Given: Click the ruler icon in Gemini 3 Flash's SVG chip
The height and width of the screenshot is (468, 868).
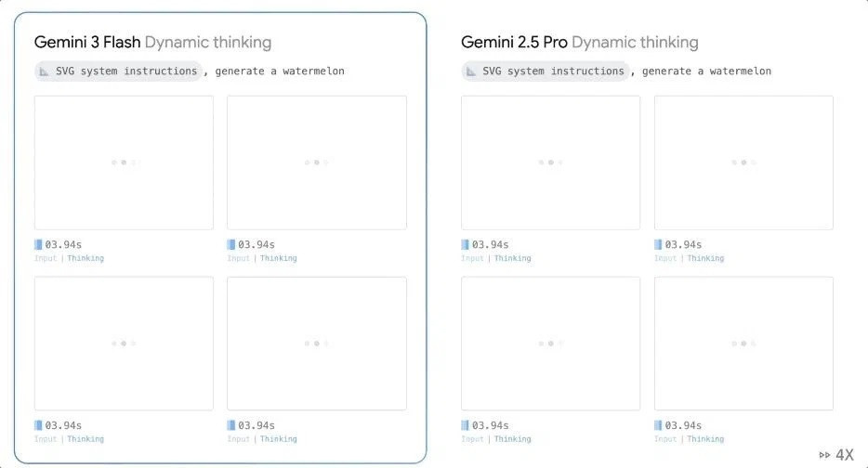Looking at the screenshot, I should coord(45,71).
